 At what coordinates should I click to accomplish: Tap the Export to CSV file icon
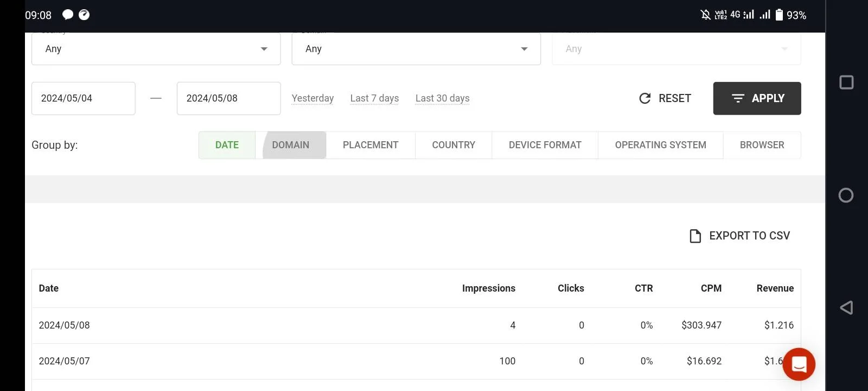[x=695, y=236]
